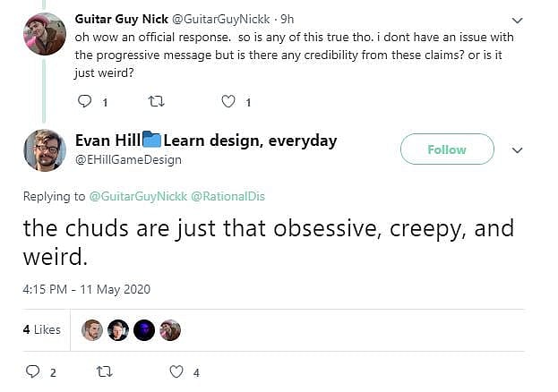This screenshot has width=558, height=392.
Task: Open the @EHillGameDesign handle
Action: pos(128,159)
